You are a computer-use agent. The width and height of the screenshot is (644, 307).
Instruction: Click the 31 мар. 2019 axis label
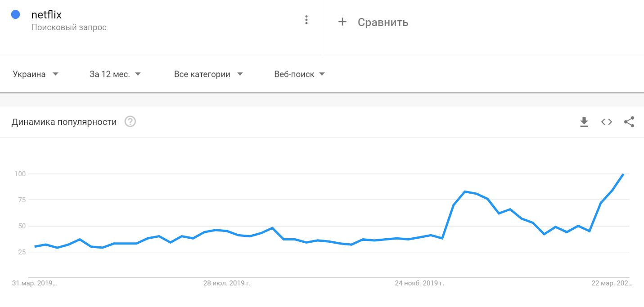tap(35, 283)
